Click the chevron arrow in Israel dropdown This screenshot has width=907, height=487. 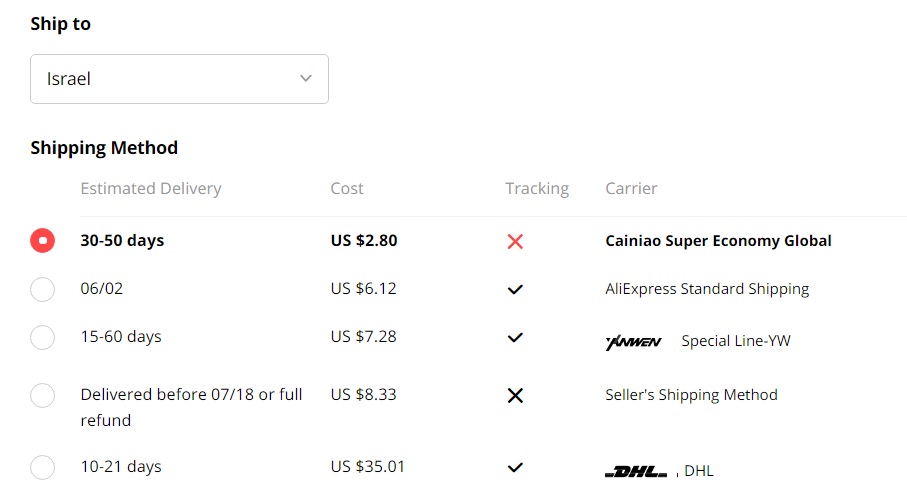306,79
